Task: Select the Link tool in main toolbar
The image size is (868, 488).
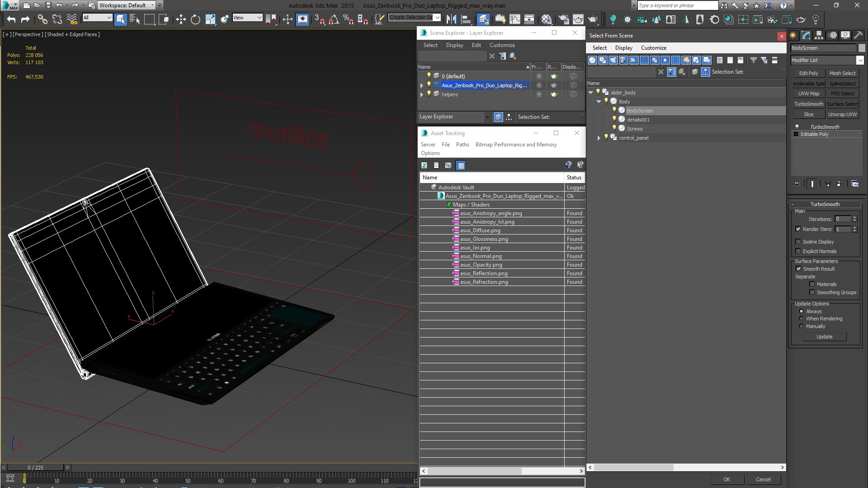Action: [x=42, y=19]
